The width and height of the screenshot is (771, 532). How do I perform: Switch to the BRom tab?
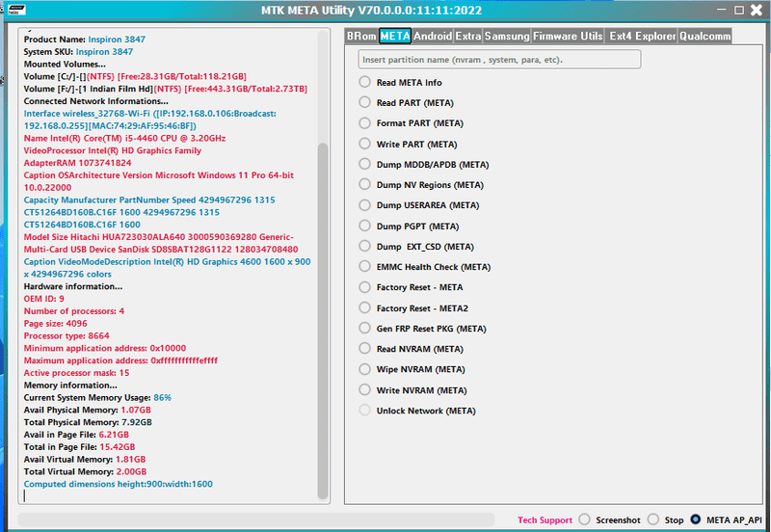[x=361, y=36]
